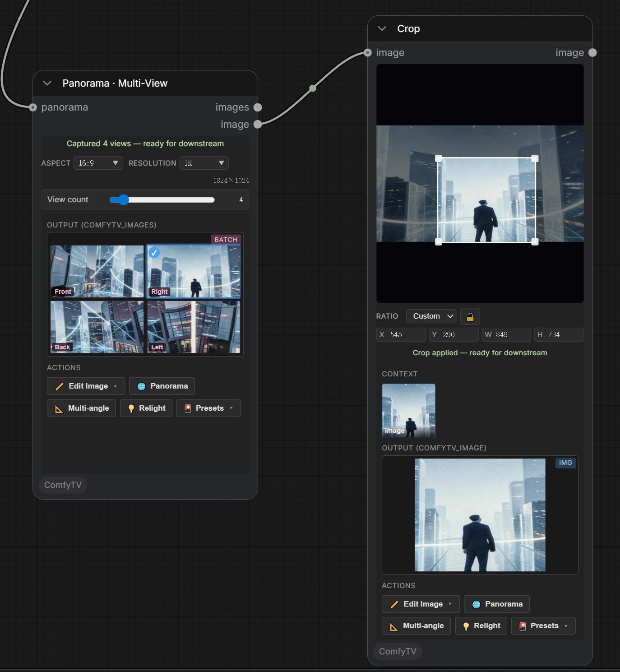Screen dimensions: 620x672
Task: Uncheck the blue checkmark on Right view
Action: pos(154,253)
